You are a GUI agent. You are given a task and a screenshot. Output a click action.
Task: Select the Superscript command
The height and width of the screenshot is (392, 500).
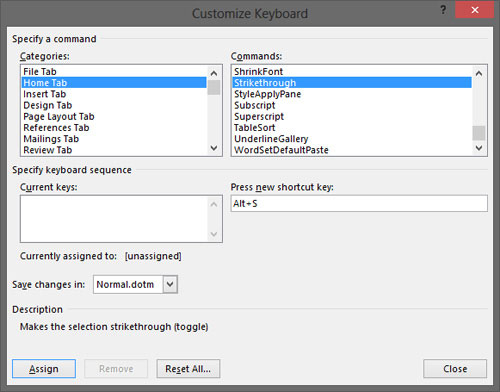tap(259, 116)
